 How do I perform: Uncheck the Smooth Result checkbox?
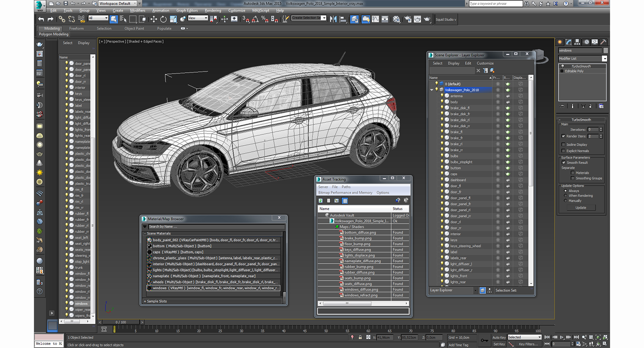pos(563,162)
